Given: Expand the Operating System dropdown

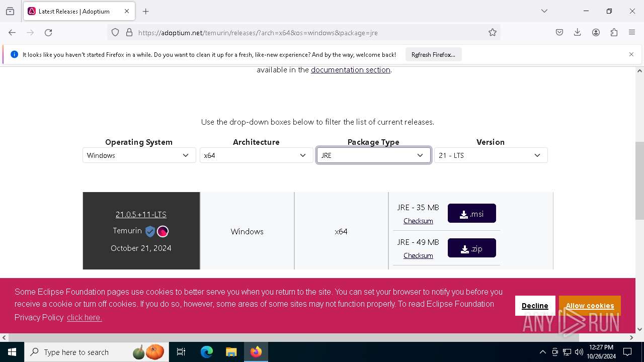Looking at the screenshot, I should [139, 155].
